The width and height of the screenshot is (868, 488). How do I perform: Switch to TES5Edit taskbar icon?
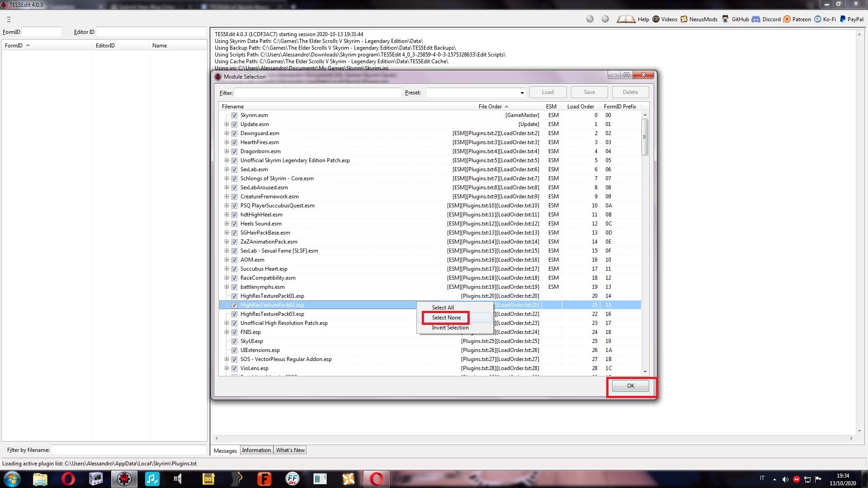(x=124, y=479)
